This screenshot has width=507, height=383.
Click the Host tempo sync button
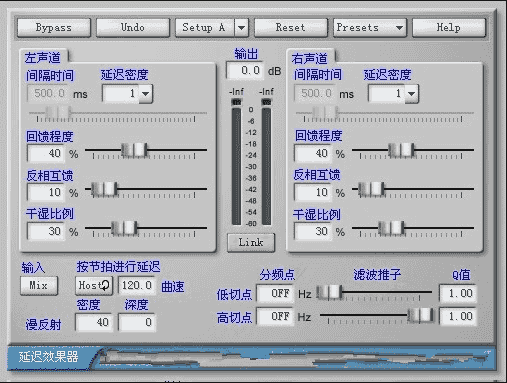[94, 286]
